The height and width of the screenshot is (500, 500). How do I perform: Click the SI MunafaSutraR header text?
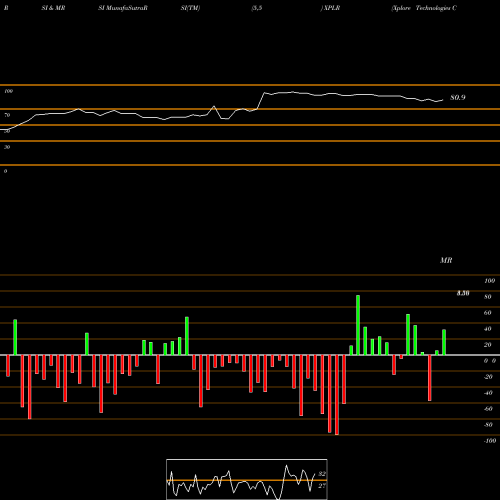pyautogui.click(x=123, y=8)
